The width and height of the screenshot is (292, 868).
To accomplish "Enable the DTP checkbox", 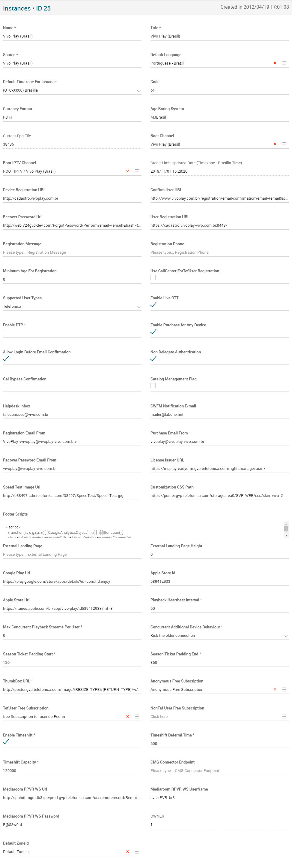I will click(x=6, y=331).
